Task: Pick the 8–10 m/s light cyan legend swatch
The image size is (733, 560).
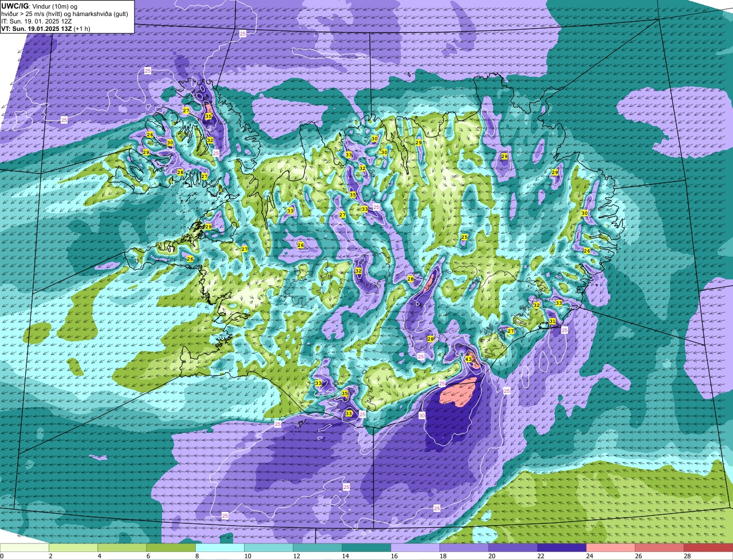Action: pos(220,547)
